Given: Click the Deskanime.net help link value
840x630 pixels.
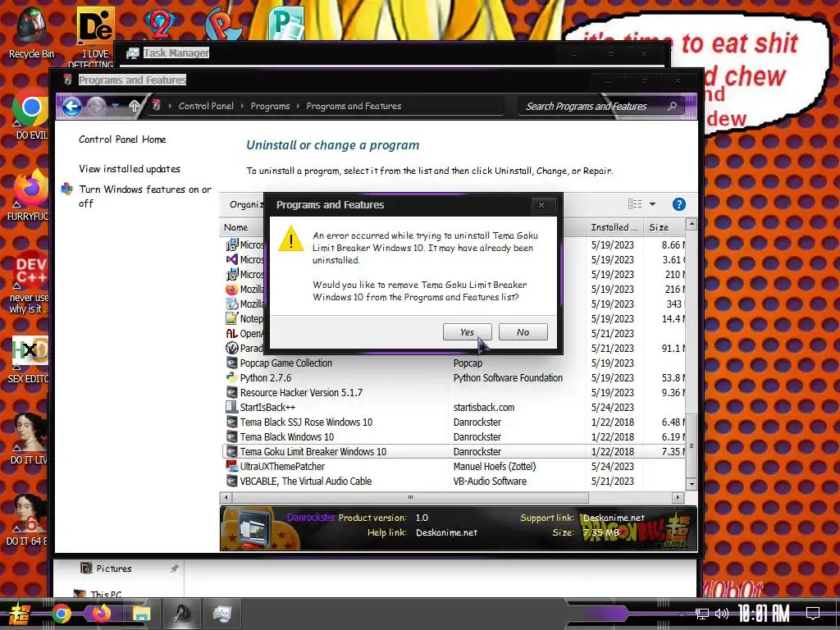Looking at the screenshot, I should [446, 532].
